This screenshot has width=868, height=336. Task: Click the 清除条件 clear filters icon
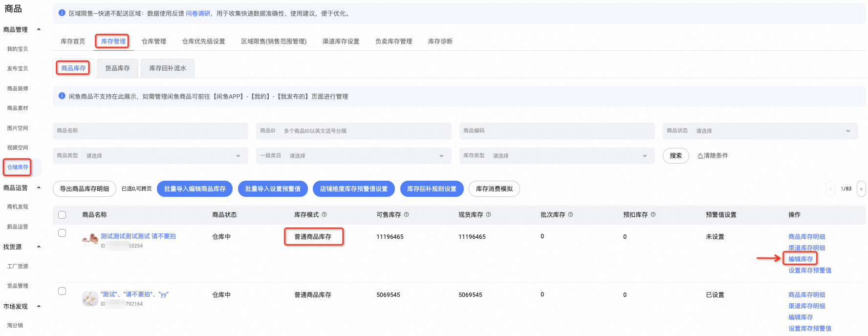[700, 156]
